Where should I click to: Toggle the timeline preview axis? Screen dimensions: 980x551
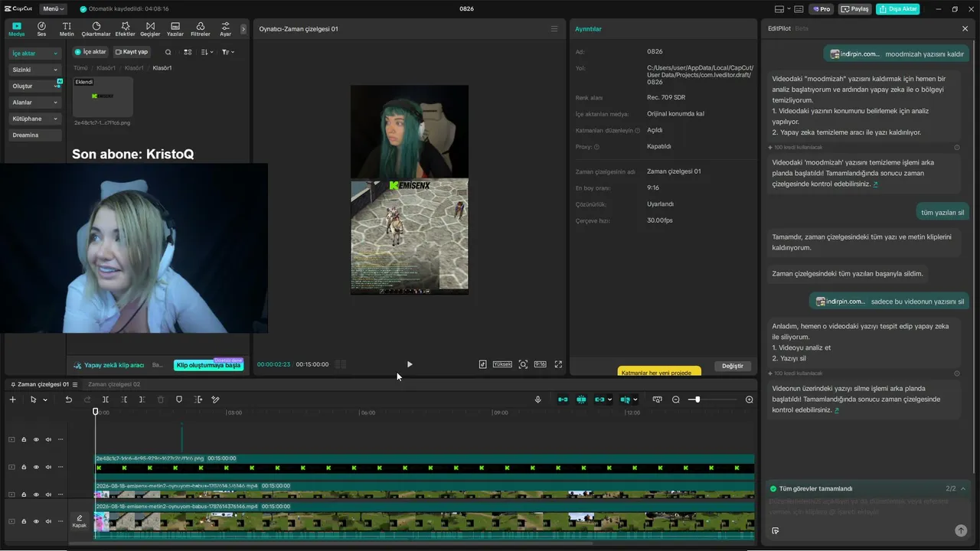pos(625,399)
